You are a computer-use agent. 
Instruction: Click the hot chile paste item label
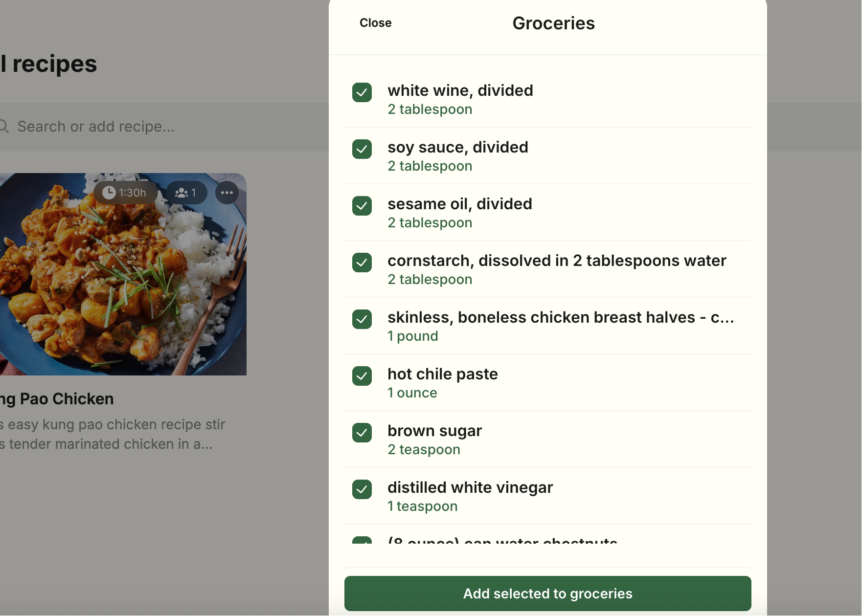point(443,374)
